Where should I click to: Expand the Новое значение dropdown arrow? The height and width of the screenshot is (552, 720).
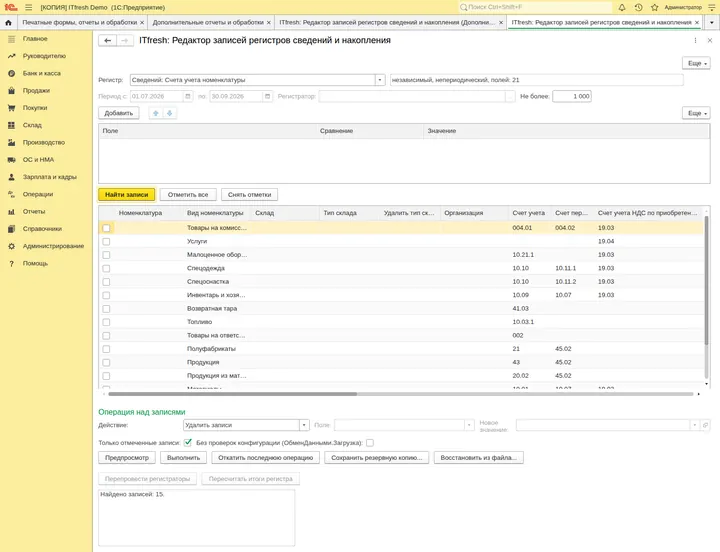[694, 425]
